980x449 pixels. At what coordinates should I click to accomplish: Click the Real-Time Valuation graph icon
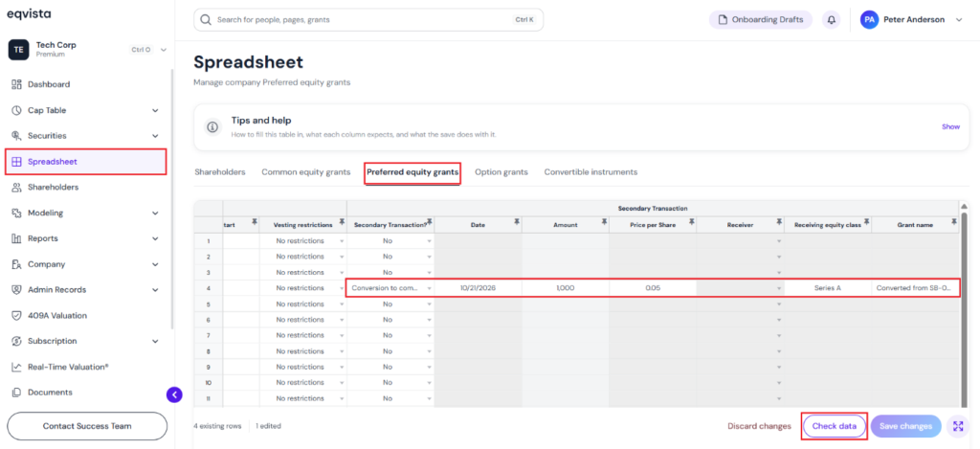tap(17, 367)
